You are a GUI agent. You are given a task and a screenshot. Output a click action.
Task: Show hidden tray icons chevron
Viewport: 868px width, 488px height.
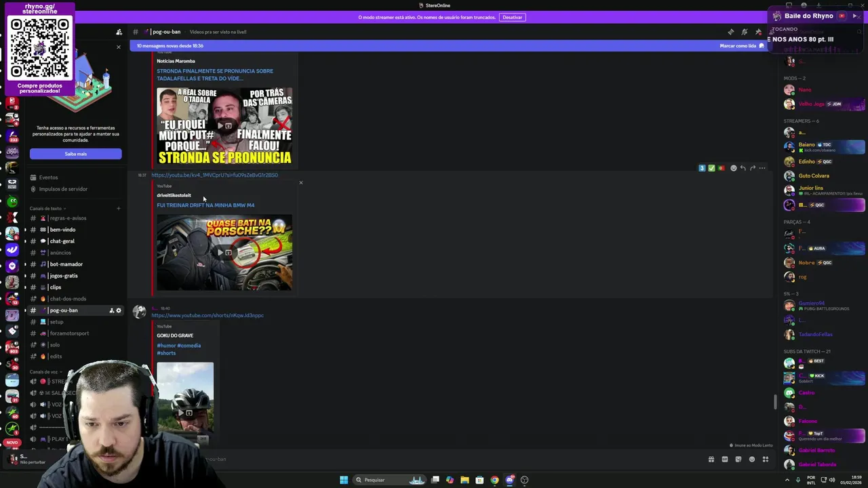787,480
